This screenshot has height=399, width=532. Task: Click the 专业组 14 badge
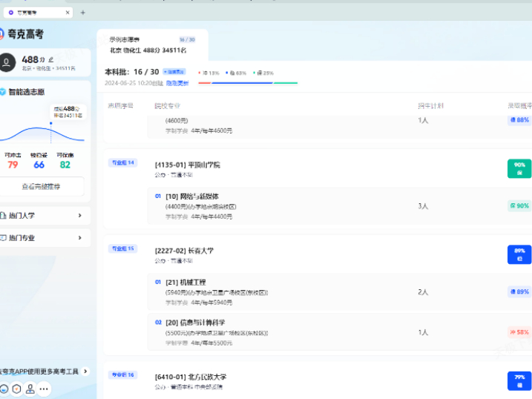tap(123, 162)
